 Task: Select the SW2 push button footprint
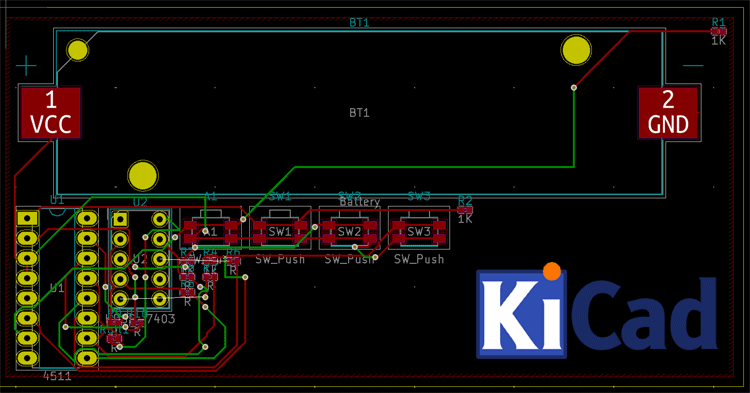350,228
